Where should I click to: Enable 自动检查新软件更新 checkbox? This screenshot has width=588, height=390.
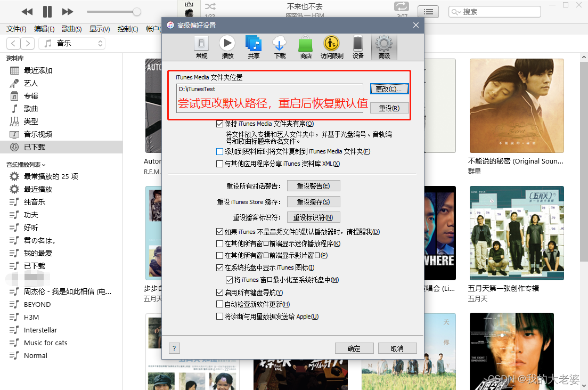pos(220,304)
